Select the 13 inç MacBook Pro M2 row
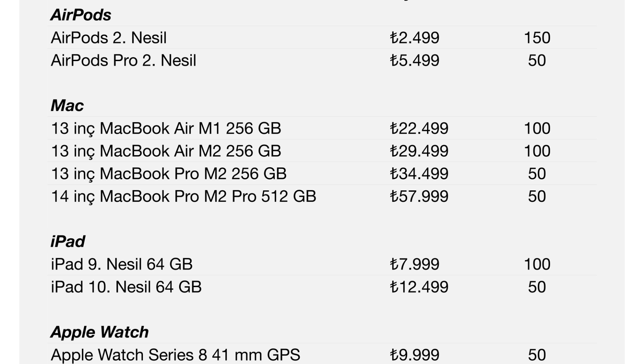Image resolution: width=644 pixels, height=364 pixels. click(x=322, y=174)
